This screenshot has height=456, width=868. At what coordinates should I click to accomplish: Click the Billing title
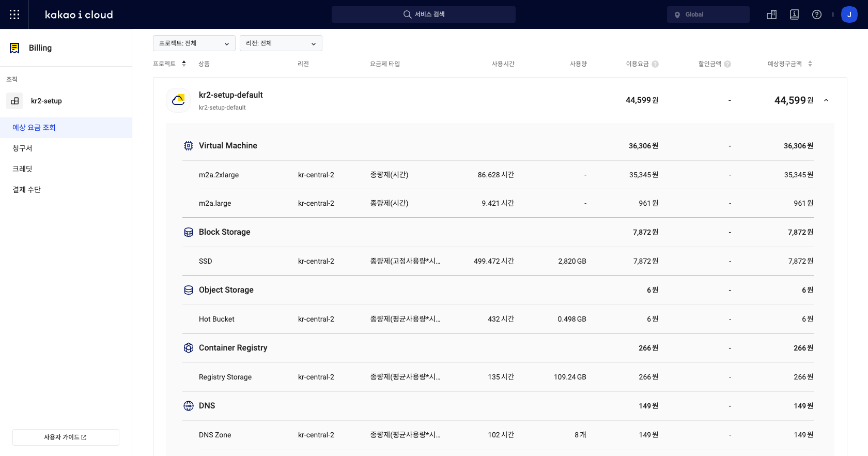coord(40,48)
